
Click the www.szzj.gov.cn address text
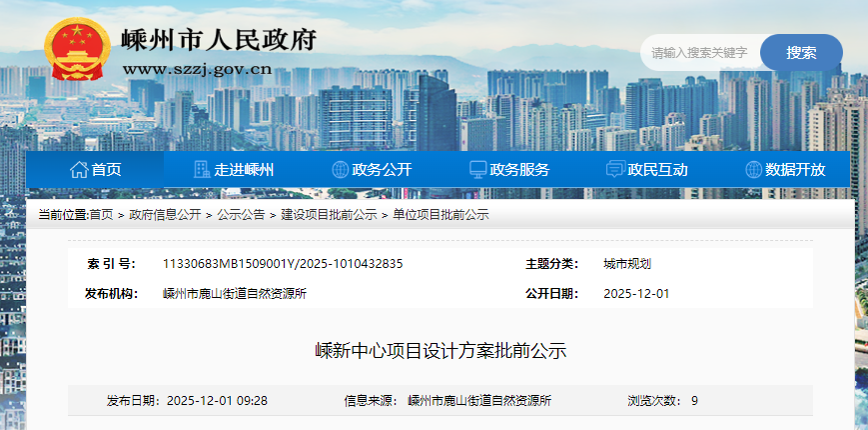click(x=197, y=69)
